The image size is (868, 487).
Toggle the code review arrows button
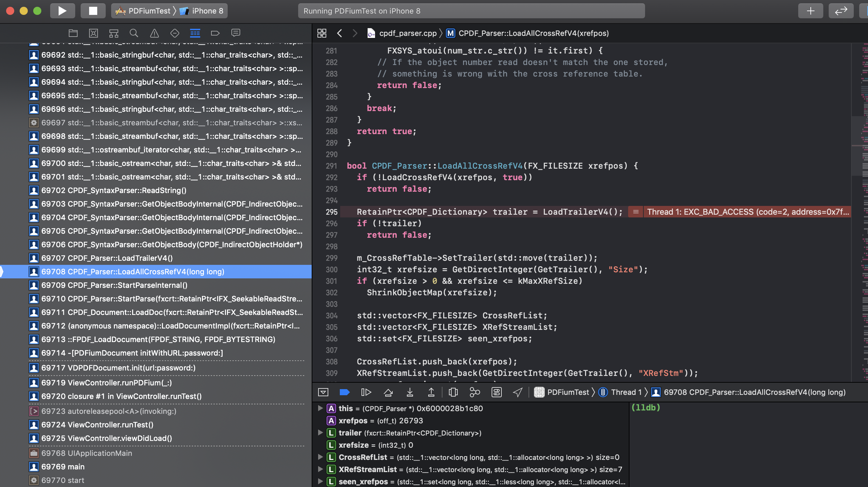841,11
